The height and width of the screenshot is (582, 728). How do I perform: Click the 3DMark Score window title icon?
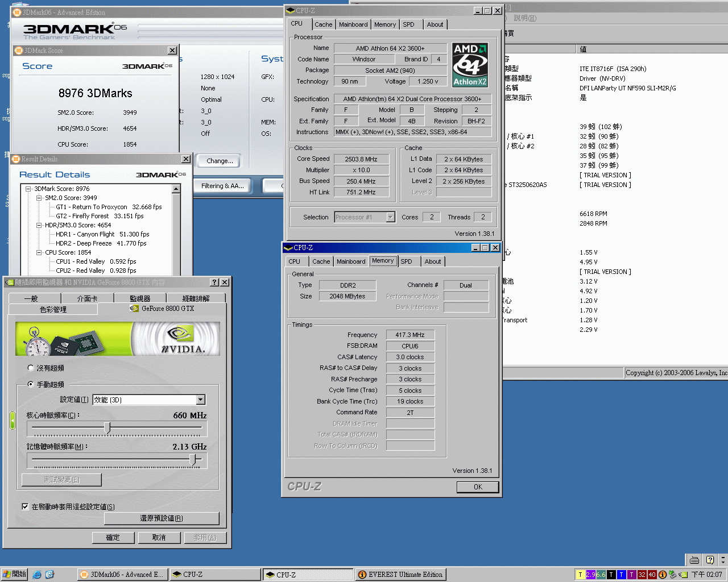click(18, 51)
